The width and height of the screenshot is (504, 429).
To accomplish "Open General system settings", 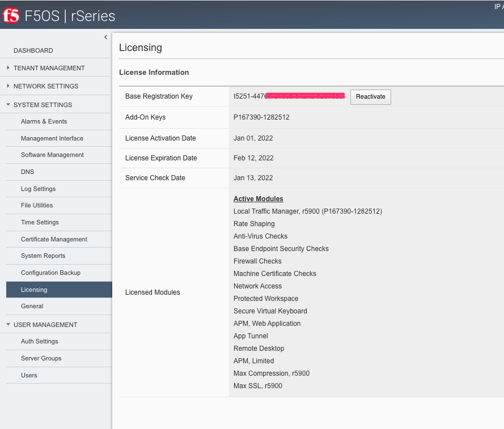I will (x=32, y=306).
